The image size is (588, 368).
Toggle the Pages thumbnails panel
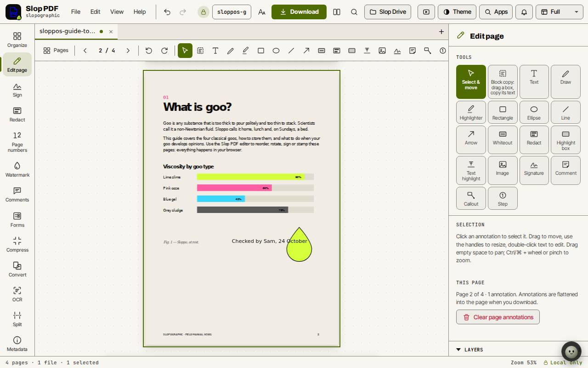pyautogui.click(x=56, y=51)
